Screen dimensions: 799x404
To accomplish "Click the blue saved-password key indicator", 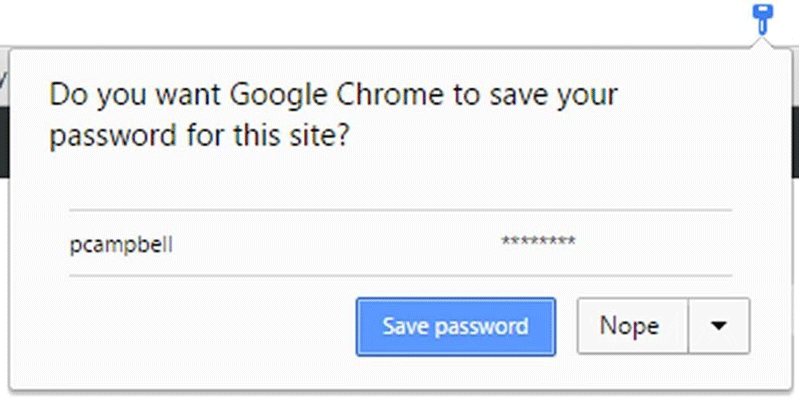I will point(762,18).
